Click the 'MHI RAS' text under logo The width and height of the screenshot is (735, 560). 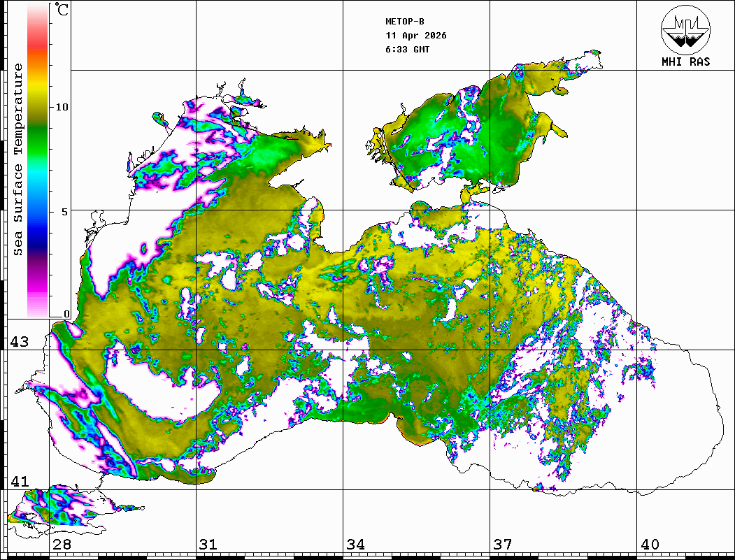coord(685,62)
